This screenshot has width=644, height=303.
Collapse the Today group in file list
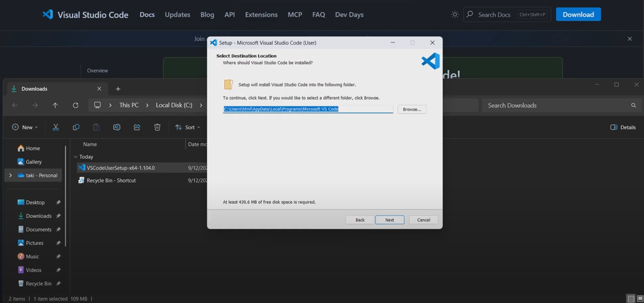(x=75, y=157)
